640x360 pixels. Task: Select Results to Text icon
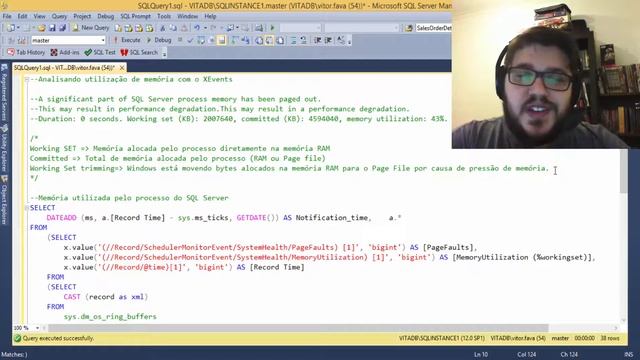(x=259, y=40)
